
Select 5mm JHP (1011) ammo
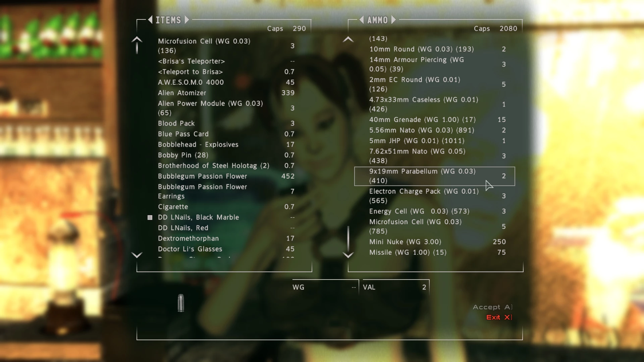point(438,141)
